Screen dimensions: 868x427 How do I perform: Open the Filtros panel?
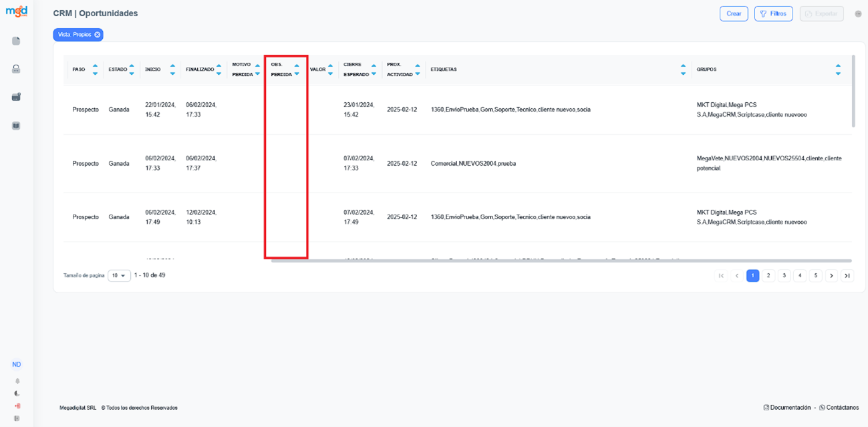click(x=773, y=14)
